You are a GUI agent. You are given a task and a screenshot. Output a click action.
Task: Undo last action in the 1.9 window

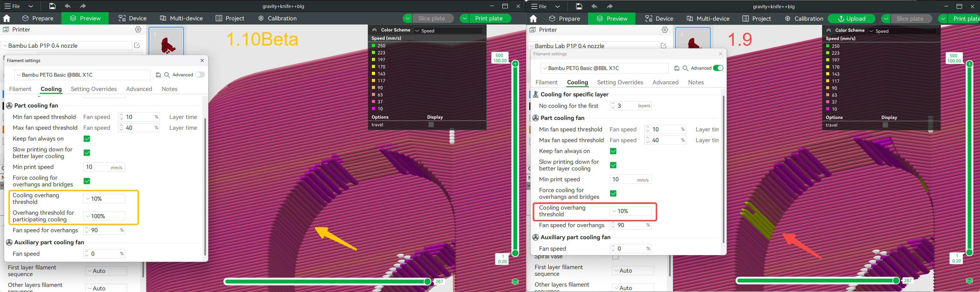coord(594,6)
